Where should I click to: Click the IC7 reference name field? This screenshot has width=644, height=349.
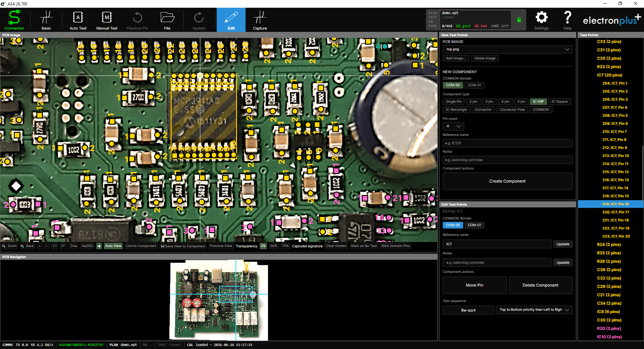tap(497, 244)
